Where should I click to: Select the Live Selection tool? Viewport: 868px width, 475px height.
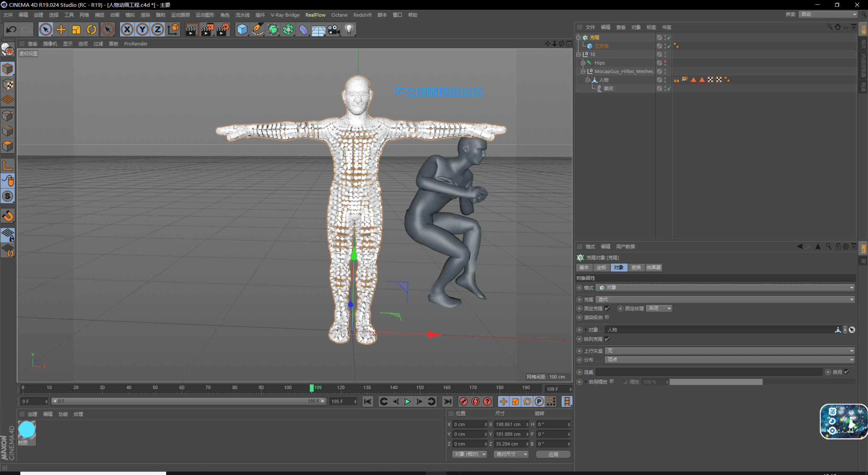point(45,30)
